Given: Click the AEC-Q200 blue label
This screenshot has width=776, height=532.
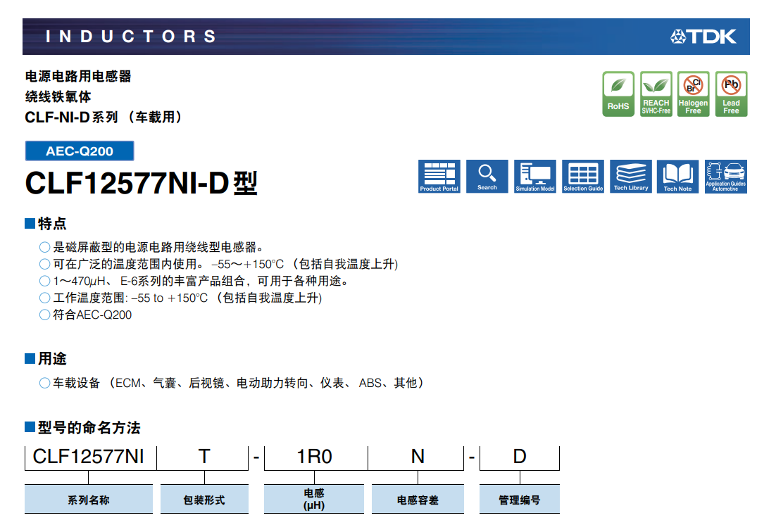Looking at the screenshot, I should click(80, 151).
